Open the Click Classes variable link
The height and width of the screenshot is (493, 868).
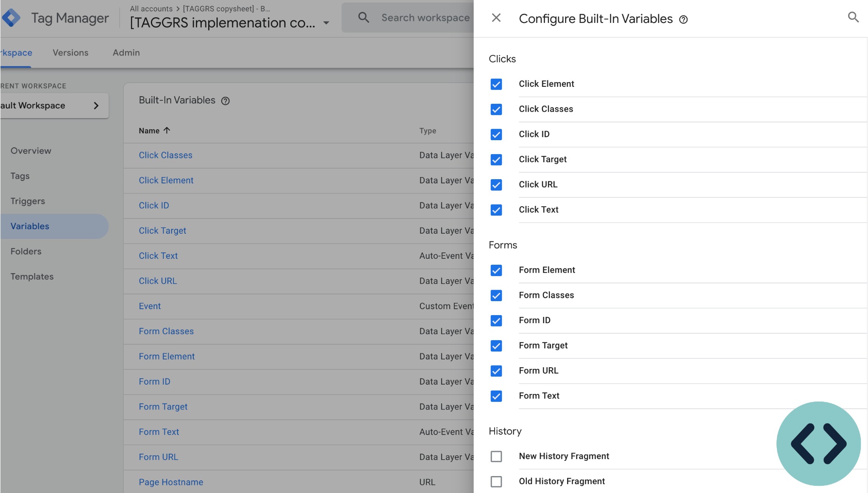(x=165, y=155)
